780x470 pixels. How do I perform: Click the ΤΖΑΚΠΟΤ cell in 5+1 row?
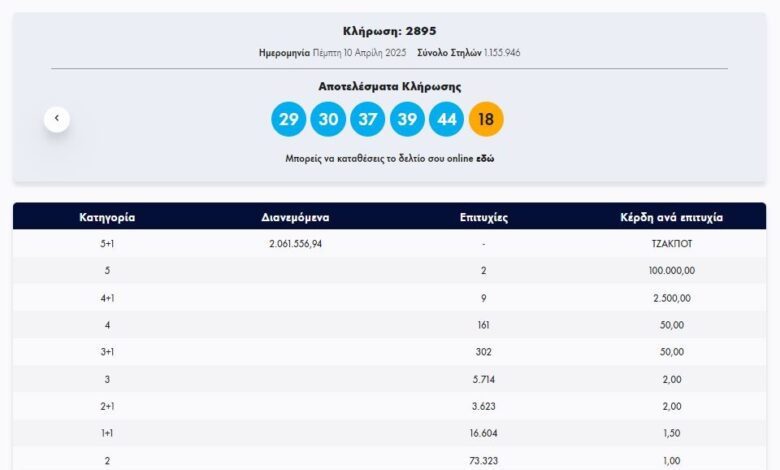(672, 244)
